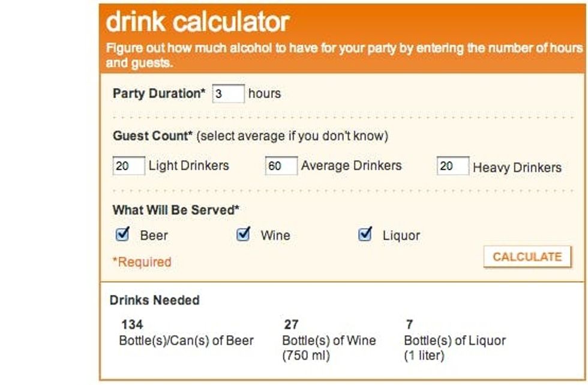588x385 pixels.
Task: Click the Guest Count label
Action: tap(152, 136)
